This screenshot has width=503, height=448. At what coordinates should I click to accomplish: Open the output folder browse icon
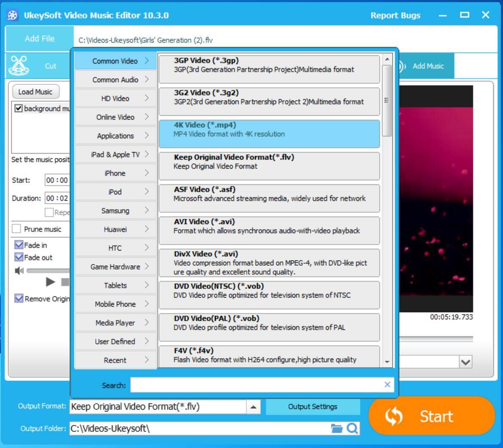pos(337,428)
